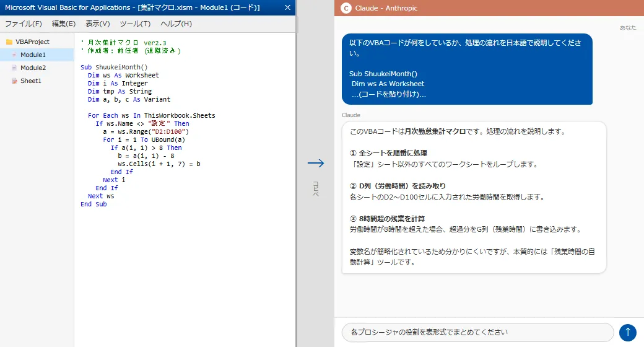644x347 pixels.
Task: Click the Dim ws As Worksheet line
Action: tap(123, 75)
